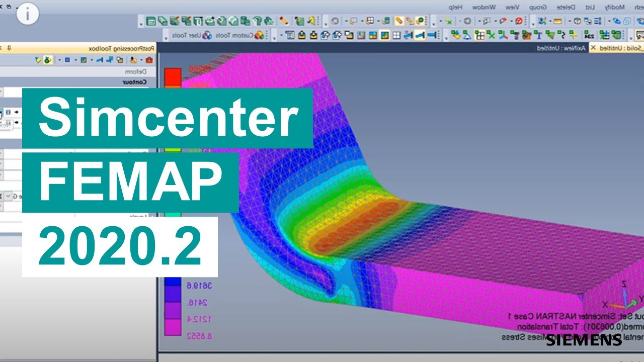
Task: Click the S curve icon in second toolbar
Action: click(x=562, y=36)
